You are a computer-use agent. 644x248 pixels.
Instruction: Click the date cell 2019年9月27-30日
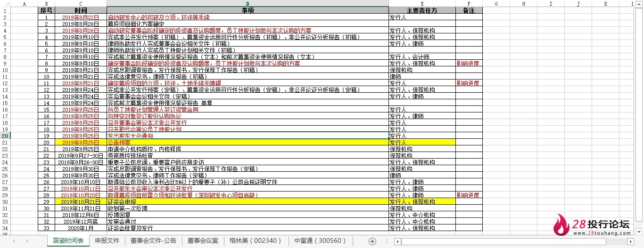81,155
